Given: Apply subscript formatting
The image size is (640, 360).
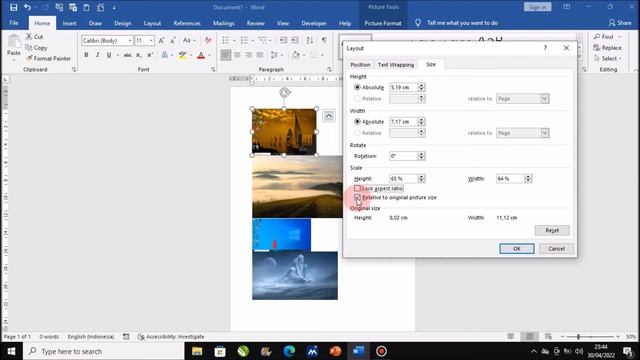Looking at the screenshot, I should 139,55.
